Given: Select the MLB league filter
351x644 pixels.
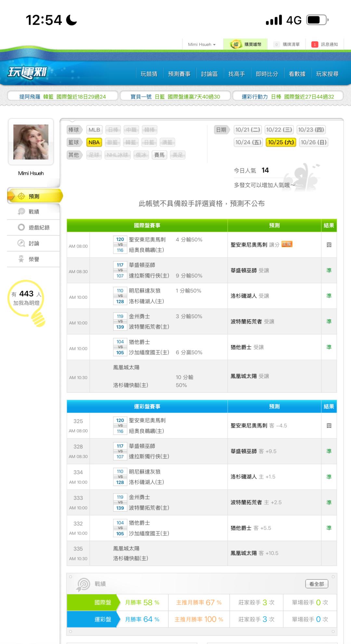Looking at the screenshot, I should [x=94, y=130].
